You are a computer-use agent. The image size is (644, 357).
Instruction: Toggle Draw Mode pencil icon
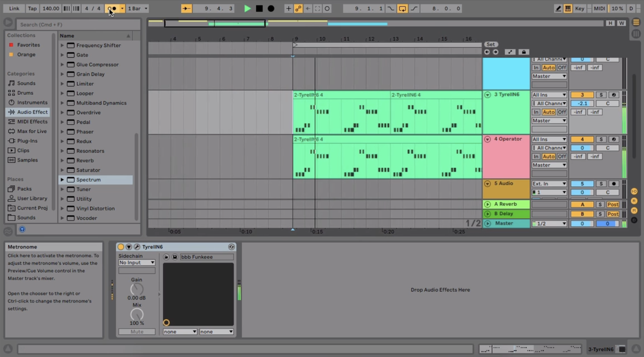(x=558, y=9)
